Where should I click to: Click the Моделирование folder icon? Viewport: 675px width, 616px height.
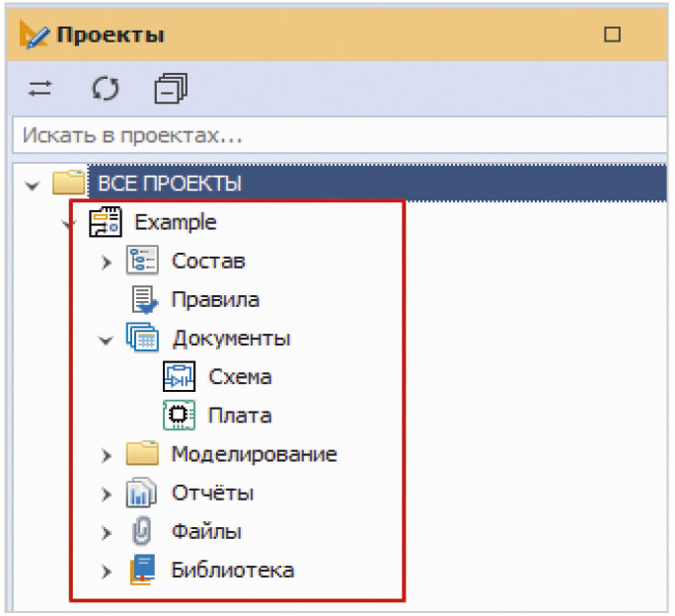tap(142, 453)
